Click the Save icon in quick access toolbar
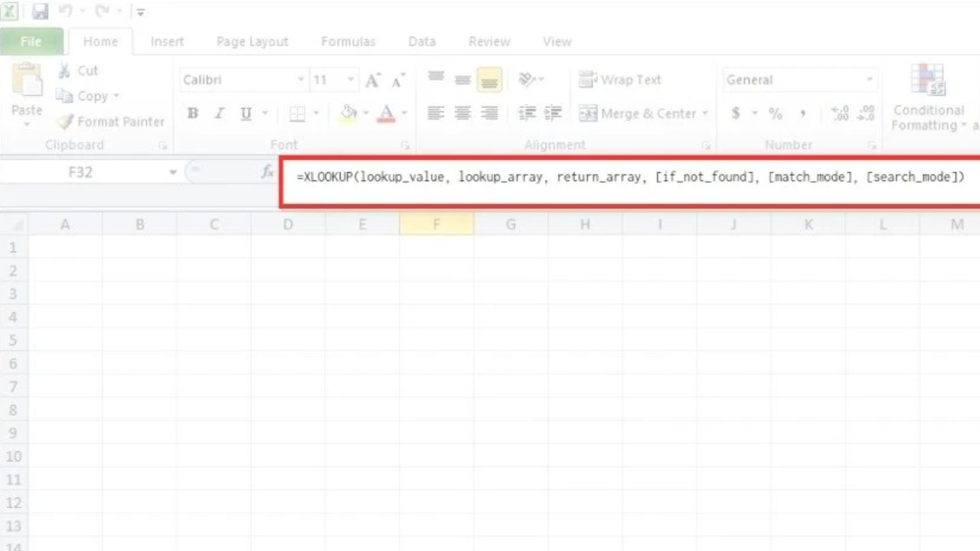This screenshot has width=980, height=551. click(x=41, y=11)
